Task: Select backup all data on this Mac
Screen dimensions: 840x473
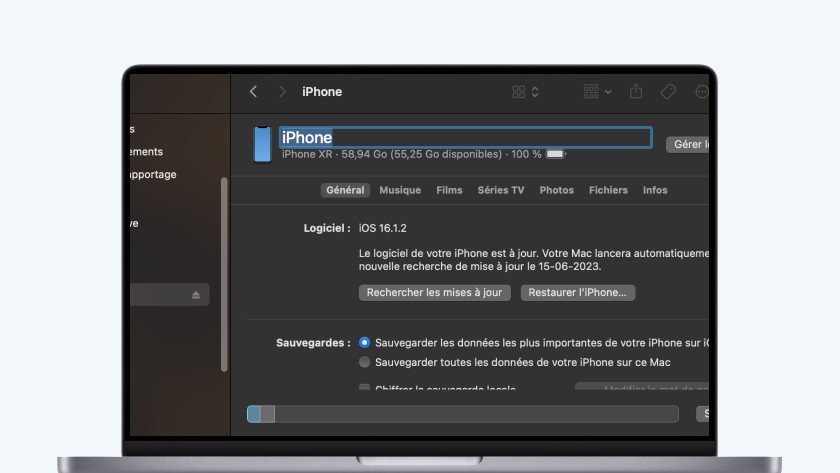Action: coord(364,362)
